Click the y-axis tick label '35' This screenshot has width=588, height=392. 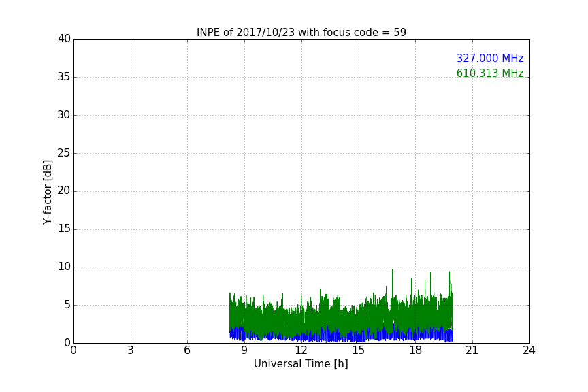pos(64,77)
